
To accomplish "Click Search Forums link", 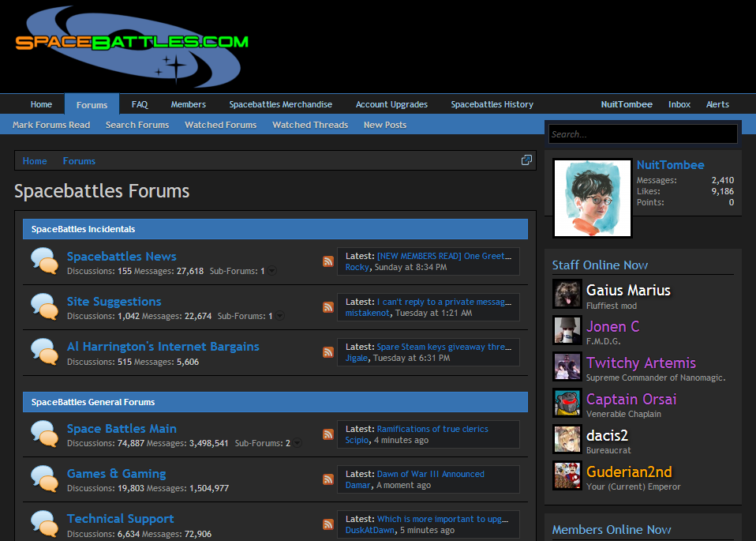I will pos(137,125).
